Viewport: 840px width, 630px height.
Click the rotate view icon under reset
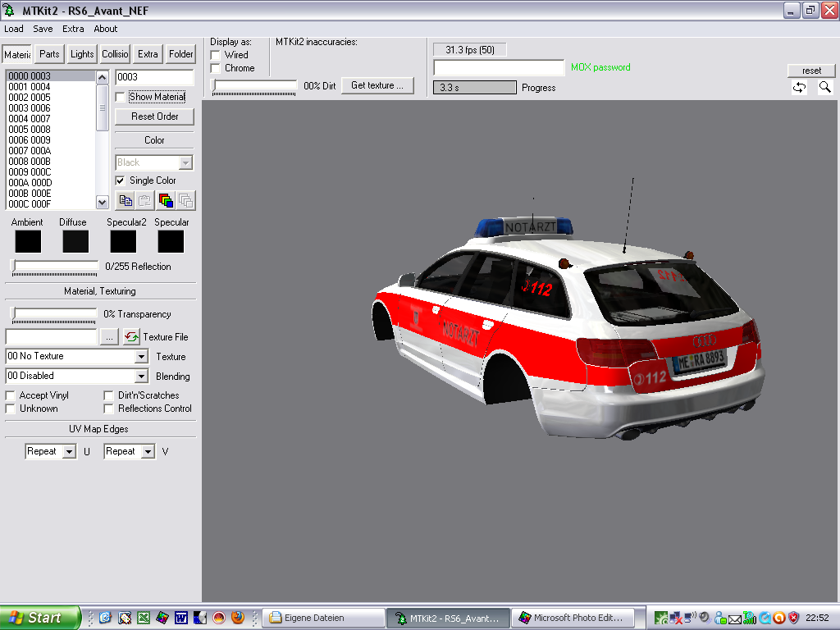(x=799, y=87)
